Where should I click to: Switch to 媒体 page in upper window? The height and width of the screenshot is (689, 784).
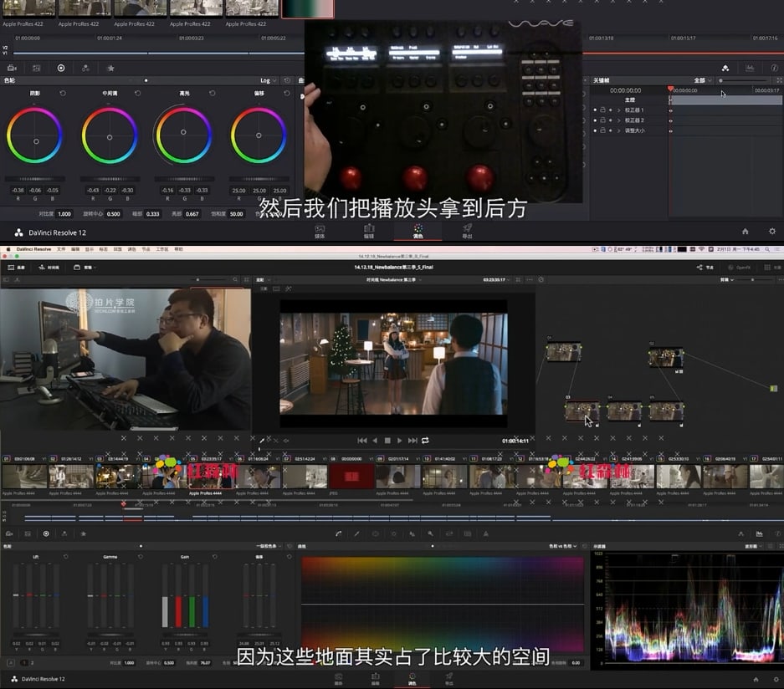coord(320,232)
